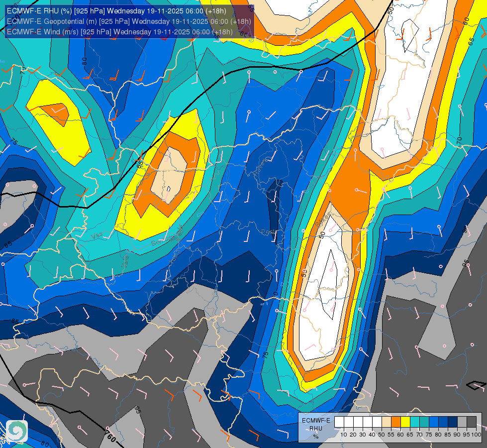Pick the dark gray 95-100% legend swatch
The width and height of the screenshot is (487, 448).
click(472, 422)
